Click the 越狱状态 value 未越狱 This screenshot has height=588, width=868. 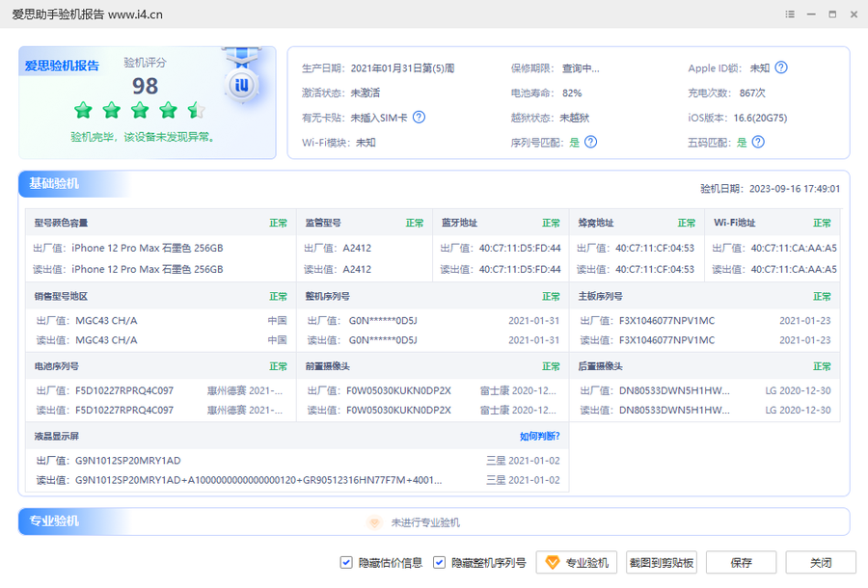(574, 118)
